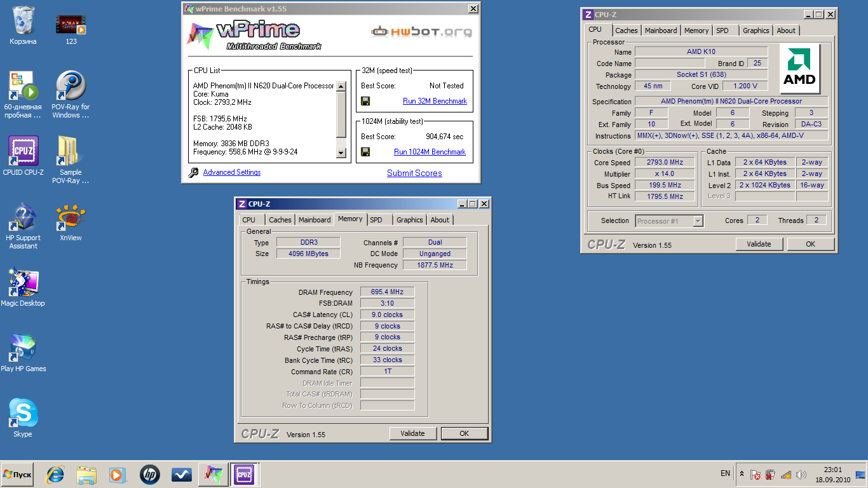Click the wrench icon for Advanced Settings
Screen dimensions: 868x488
coord(194,172)
